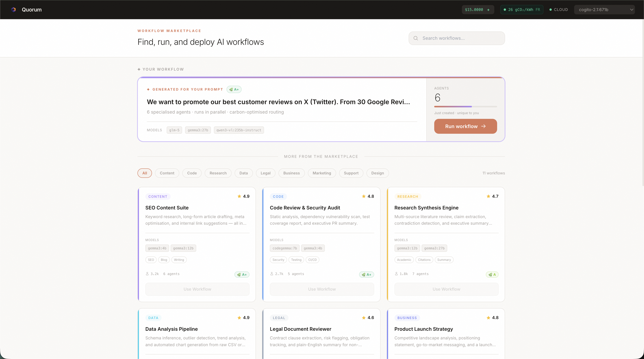This screenshot has height=359, width=644.
Task: Expand the truncated generated workflow title
Action: tap(278, 102)
